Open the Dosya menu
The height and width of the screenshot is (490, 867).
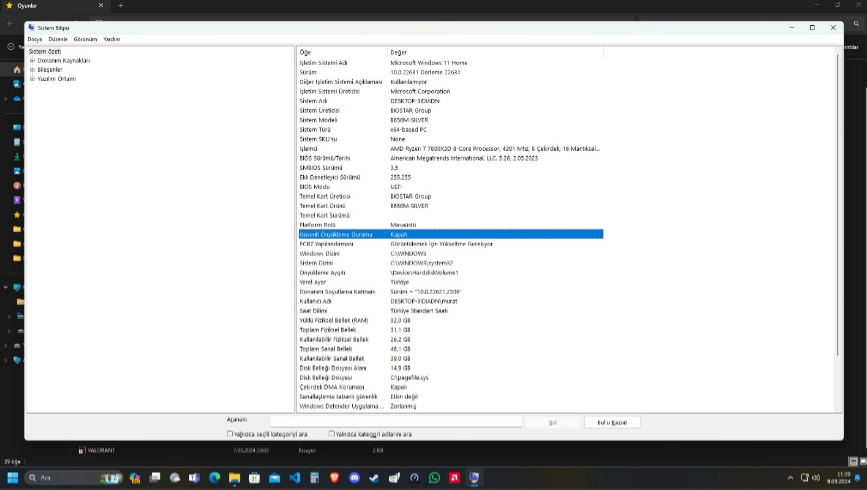(x=35, y=39)
